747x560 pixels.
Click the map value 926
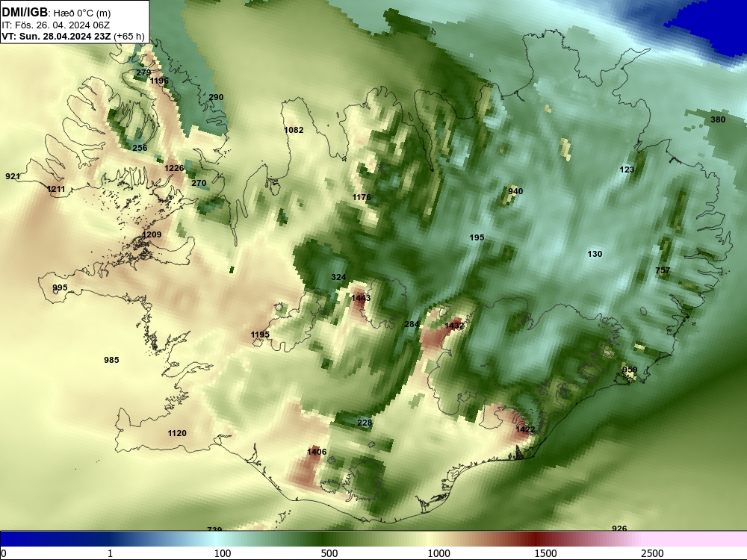click(x=619, y=528)
